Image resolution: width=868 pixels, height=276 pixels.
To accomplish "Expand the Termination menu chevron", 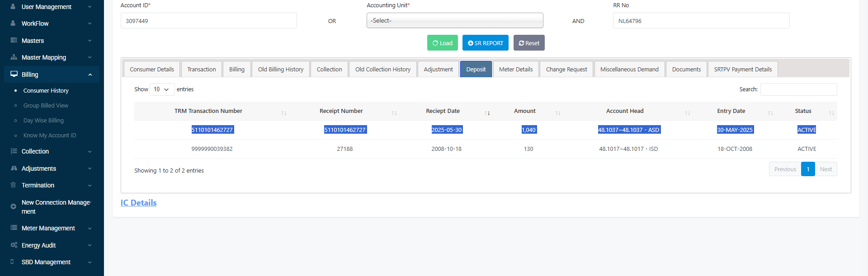I will tap(90, 186).
